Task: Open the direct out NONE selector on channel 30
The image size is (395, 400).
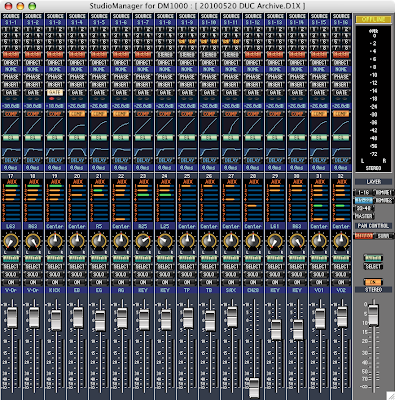Action: coord(297,69)
